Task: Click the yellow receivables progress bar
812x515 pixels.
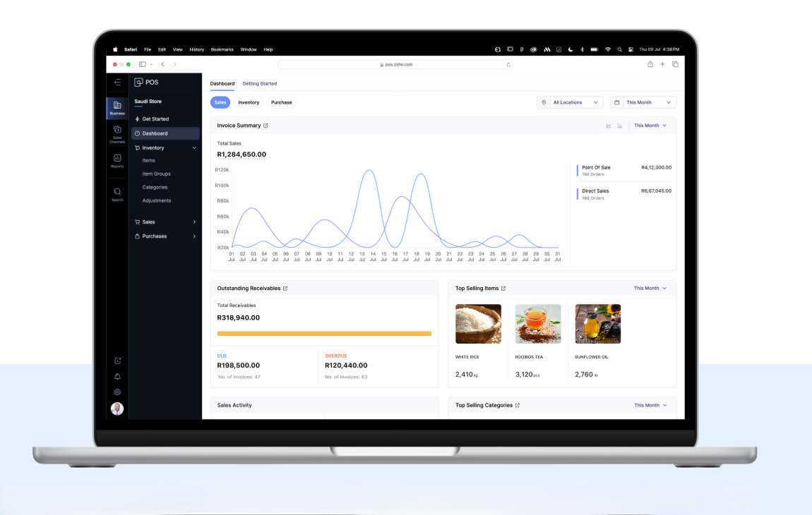Action: 324,334
